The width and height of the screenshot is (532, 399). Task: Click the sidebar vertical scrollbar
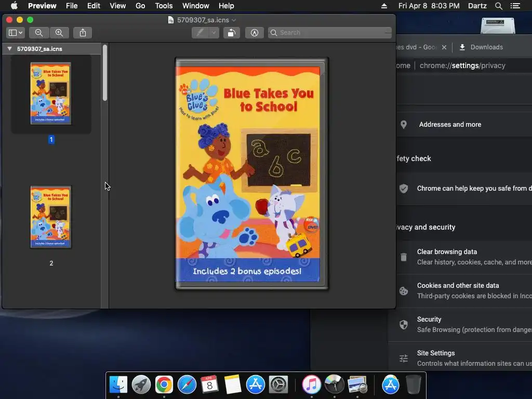[x=105, y=73]
